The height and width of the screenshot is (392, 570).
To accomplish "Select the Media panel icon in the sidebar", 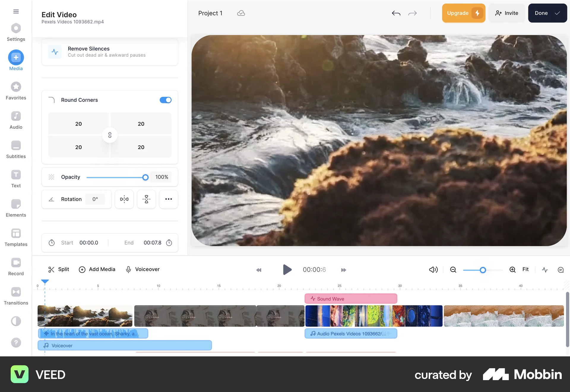I will click(x=16, y=57).
